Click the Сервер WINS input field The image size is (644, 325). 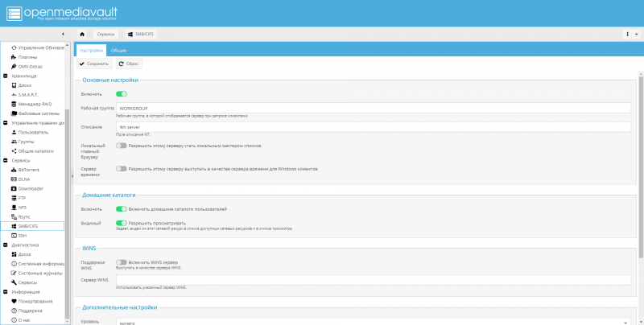click(374, 280)
